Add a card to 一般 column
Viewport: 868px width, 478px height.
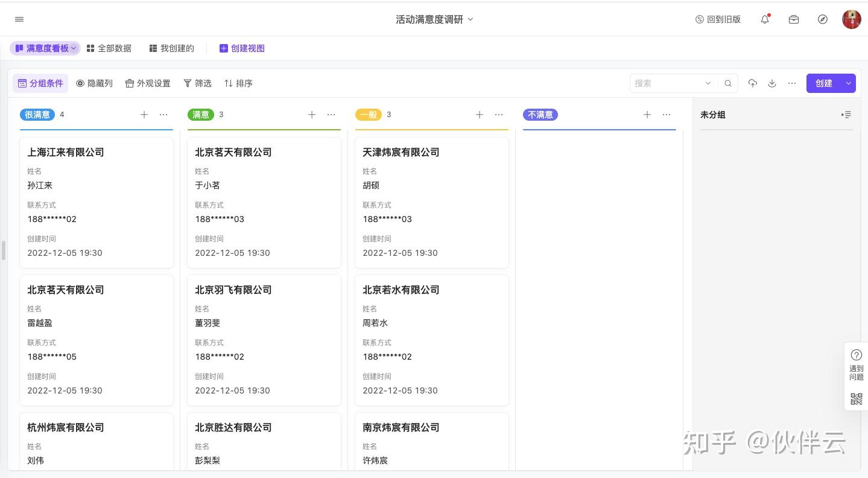(480, 115)
